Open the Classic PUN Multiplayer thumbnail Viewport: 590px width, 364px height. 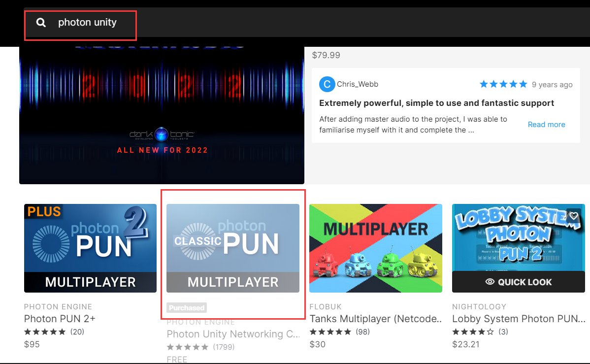(x=233, y=248)
